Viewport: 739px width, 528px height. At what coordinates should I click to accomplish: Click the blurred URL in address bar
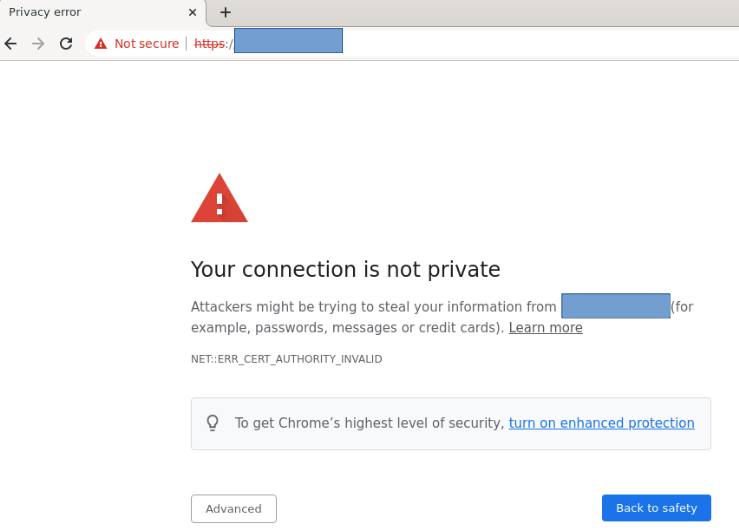[288, 41]
